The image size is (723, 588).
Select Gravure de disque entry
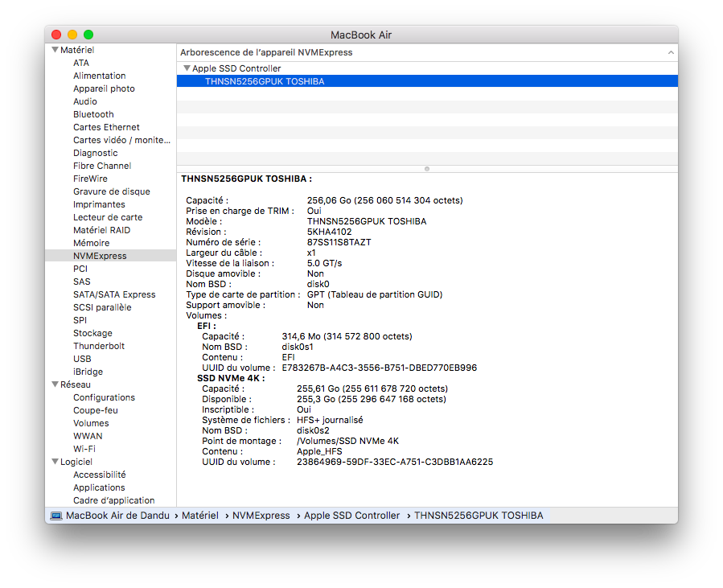(x=112, y=192)
